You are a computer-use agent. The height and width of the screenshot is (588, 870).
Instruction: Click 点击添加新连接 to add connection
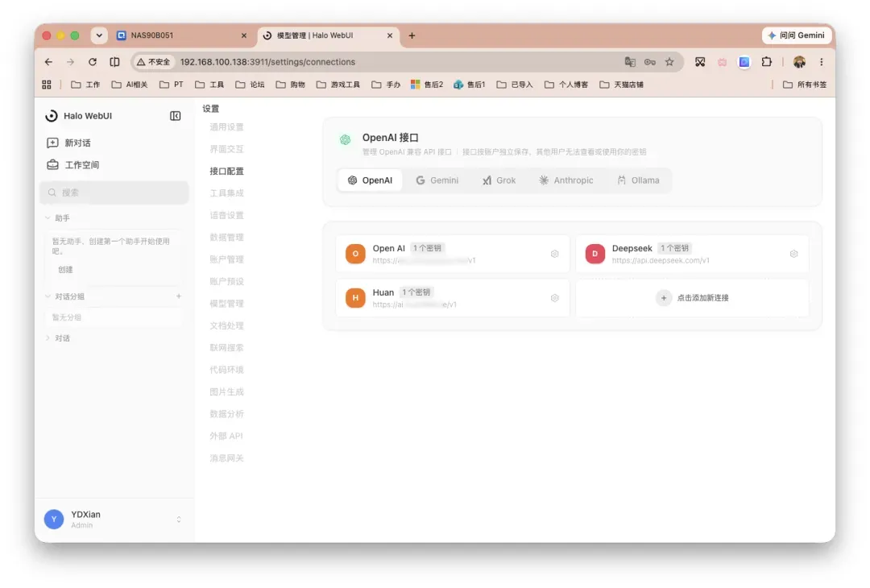tap(692, 298)
